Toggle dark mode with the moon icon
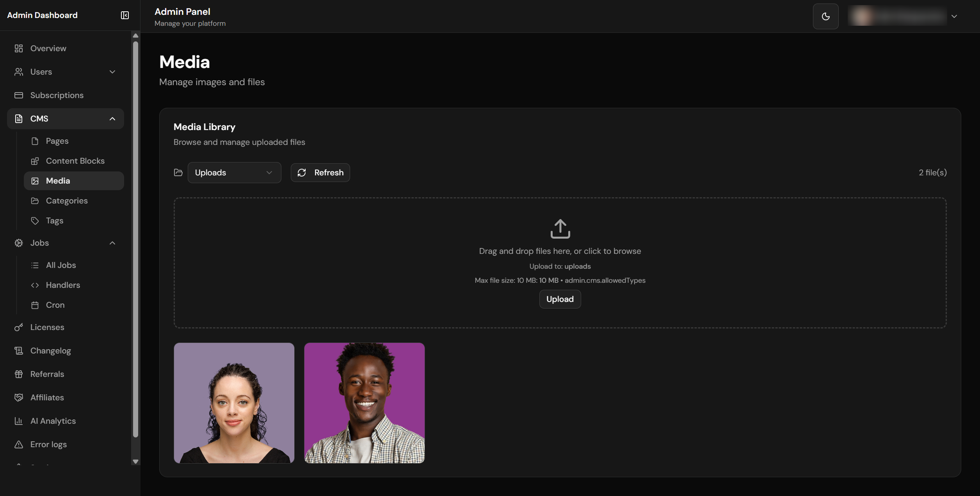 pos(825,16)
